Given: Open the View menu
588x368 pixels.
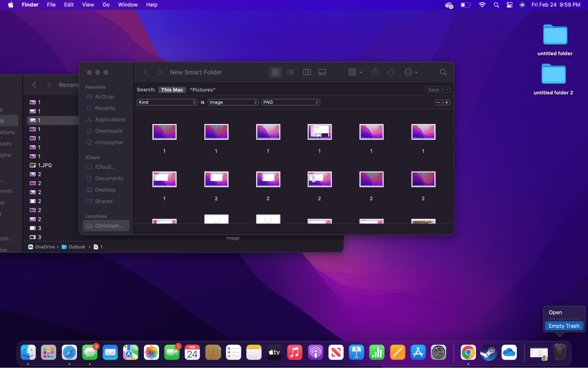Looking at the screenshot, I should [88, 5].
